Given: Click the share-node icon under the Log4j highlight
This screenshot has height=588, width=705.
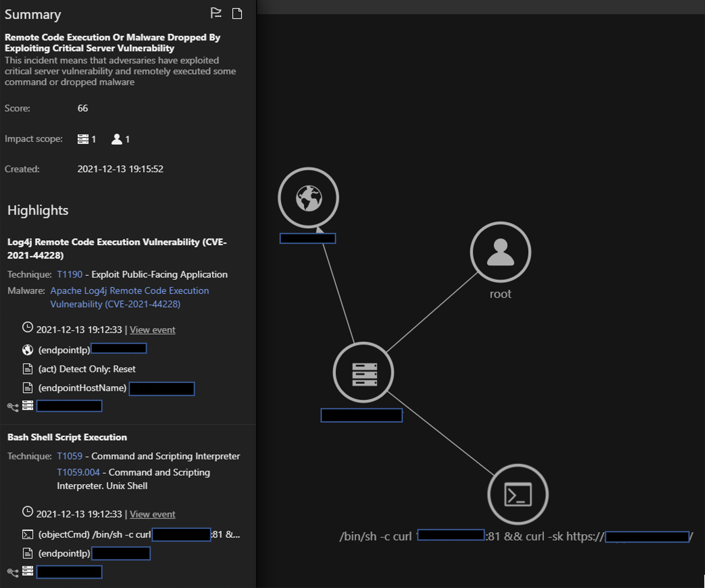Looking at the screenshot, I should pyautogui.click(x=13, y=407).
